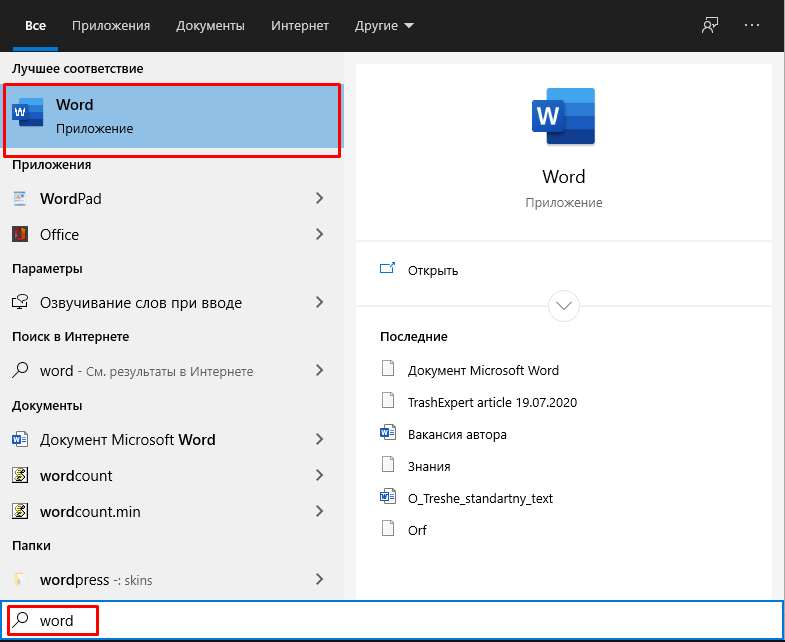
Task: Open the three-dot more options menu
Action: (x=752, y=26)
